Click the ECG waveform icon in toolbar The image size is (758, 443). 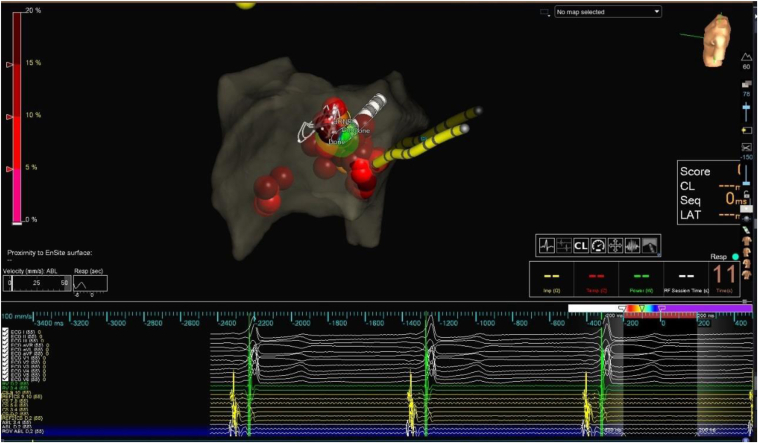547,246
